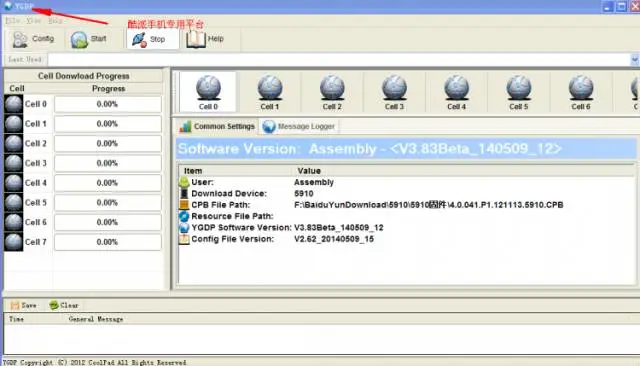The height and width of the screenshot is (366, 640).
Task: Open the Config toolbar button
Action: tap(33, 39)
